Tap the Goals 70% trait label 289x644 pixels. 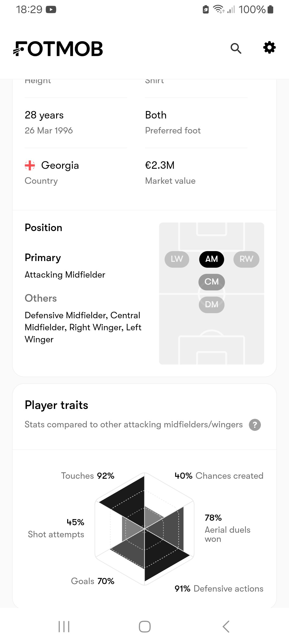point(93,581)
